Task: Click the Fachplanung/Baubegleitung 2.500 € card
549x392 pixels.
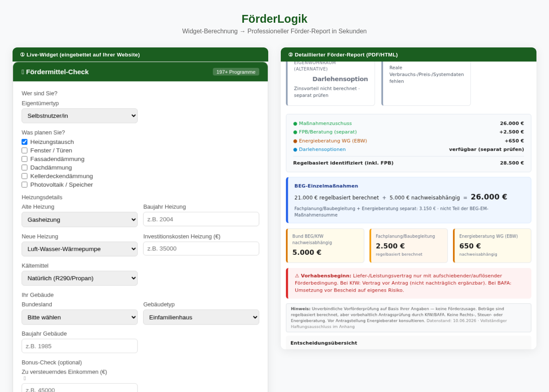Action: pyautogui.click(x=409, y=246)
